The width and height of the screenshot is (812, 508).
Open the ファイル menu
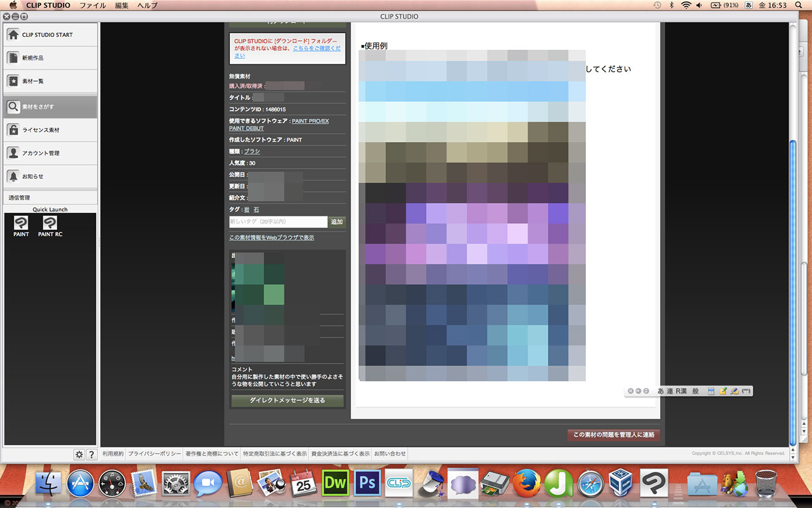pos(92,6)
